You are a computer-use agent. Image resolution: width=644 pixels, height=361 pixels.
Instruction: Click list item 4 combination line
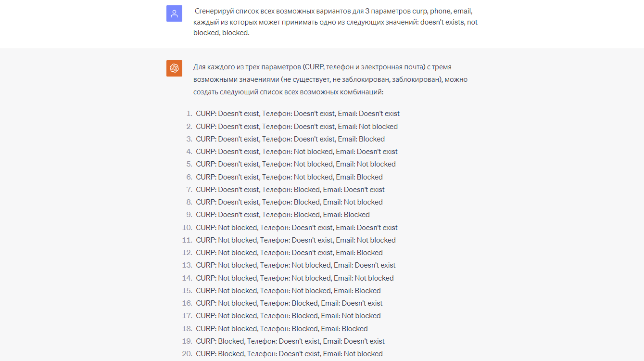coord(297,152)
